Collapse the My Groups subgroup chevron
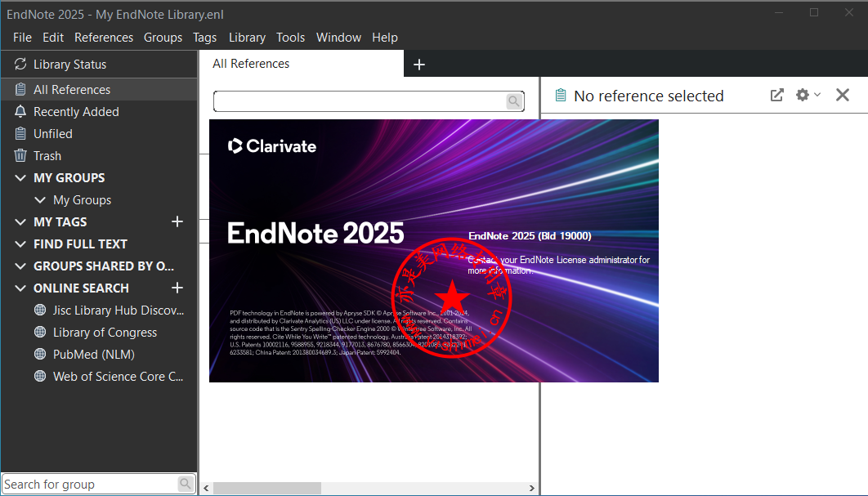 pos(40,200)
